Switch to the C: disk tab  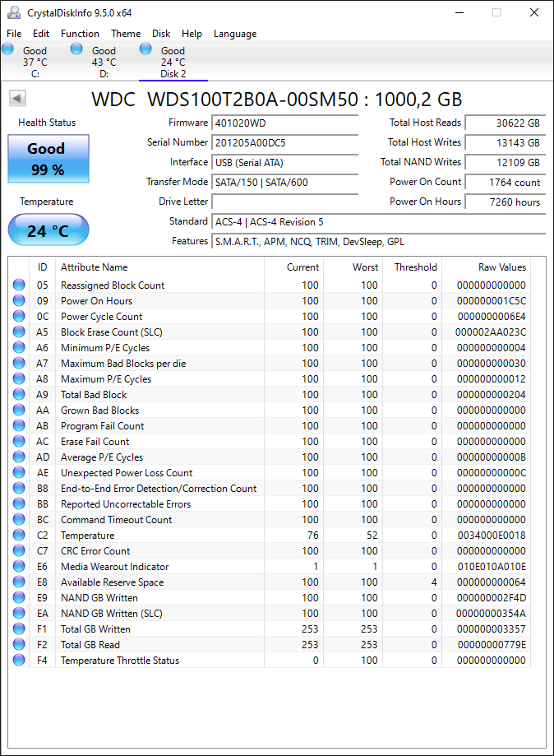tap(35, 62)
